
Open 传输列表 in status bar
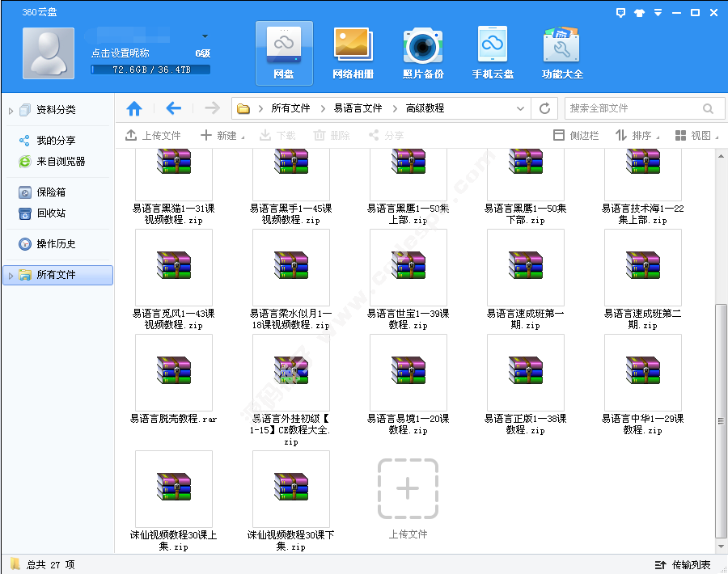(683, 565)
